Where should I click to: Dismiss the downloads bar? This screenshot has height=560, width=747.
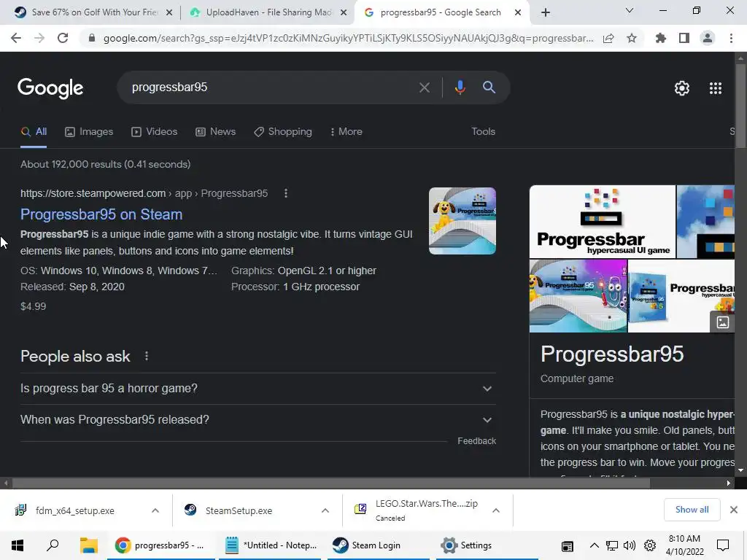click(734, 510)
